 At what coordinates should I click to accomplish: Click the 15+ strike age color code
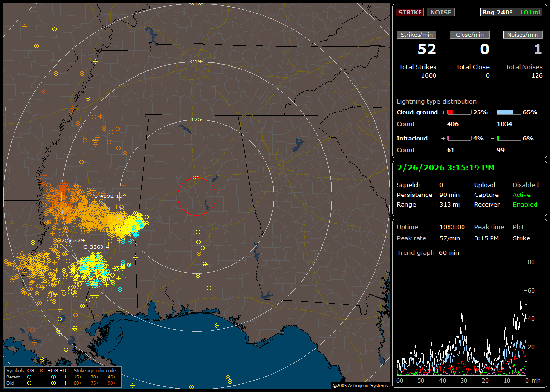[78, 377]
